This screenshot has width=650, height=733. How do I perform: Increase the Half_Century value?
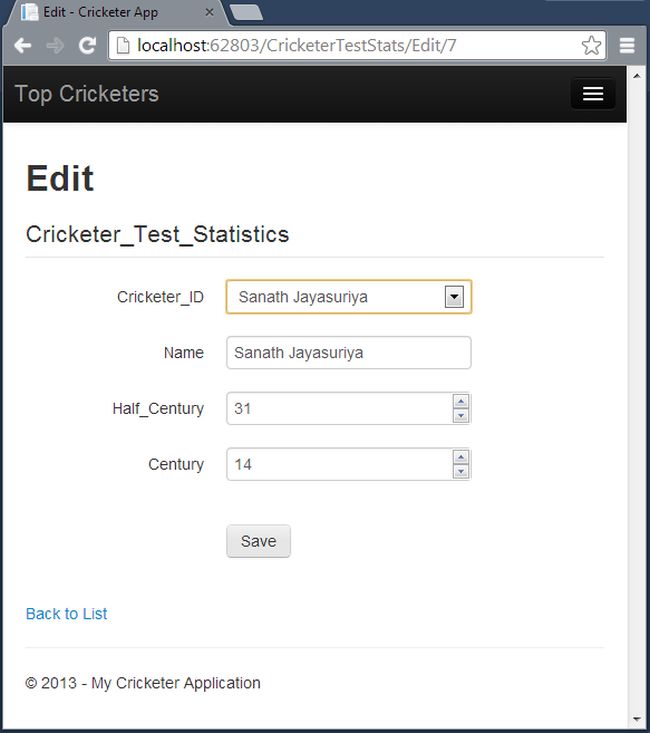461,402
